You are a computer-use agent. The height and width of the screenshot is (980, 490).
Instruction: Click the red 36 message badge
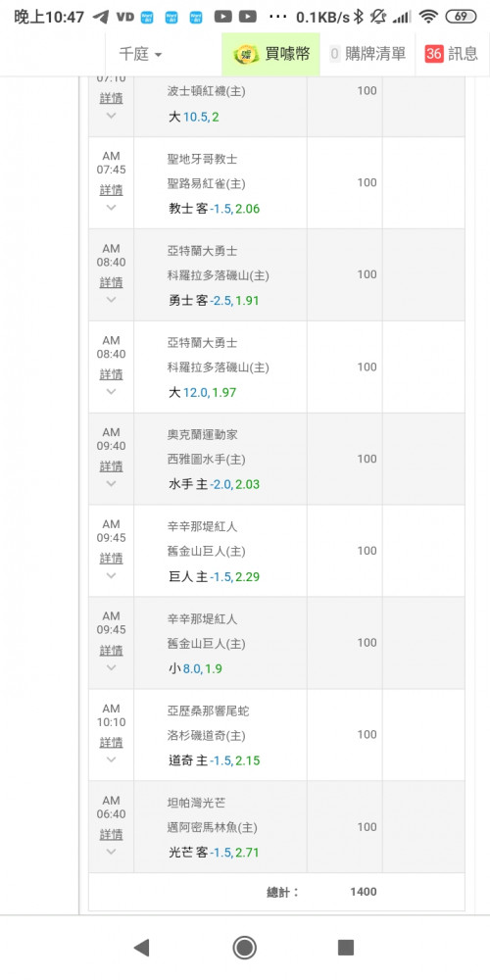434,54
